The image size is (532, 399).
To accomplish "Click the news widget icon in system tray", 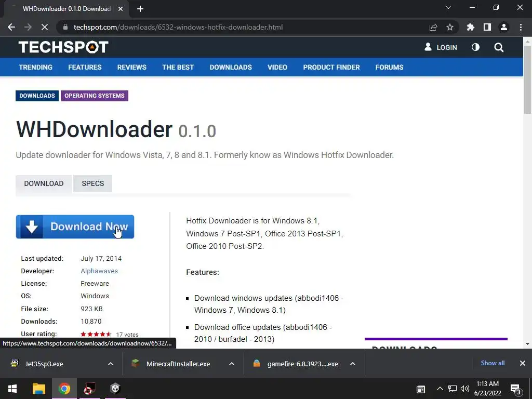I will click(421, 389).
